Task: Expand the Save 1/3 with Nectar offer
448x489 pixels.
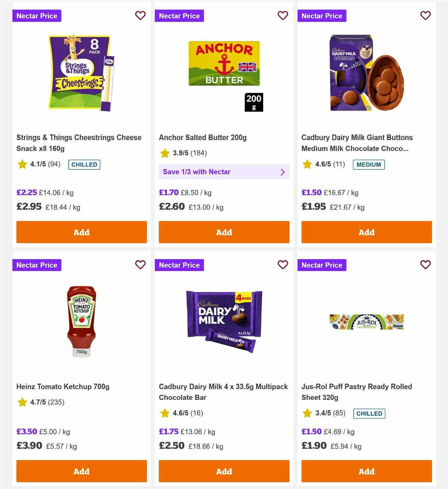Action: 224,172
